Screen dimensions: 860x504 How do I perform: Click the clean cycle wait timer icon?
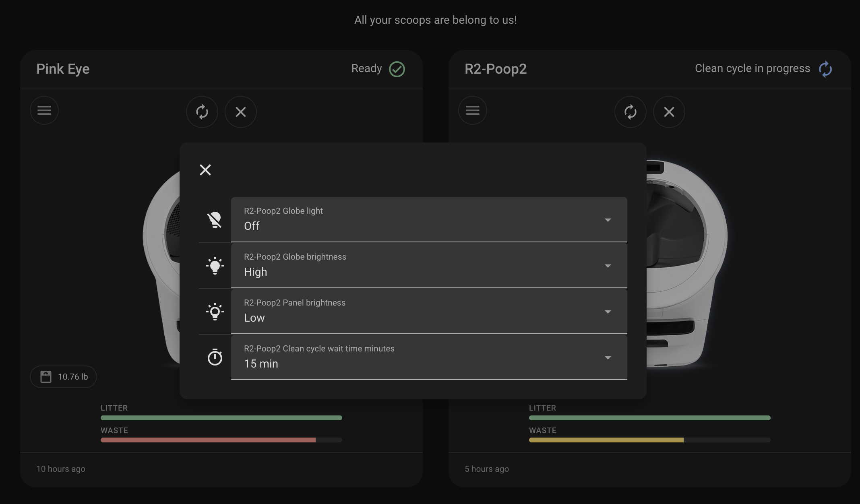click(215, 357)
